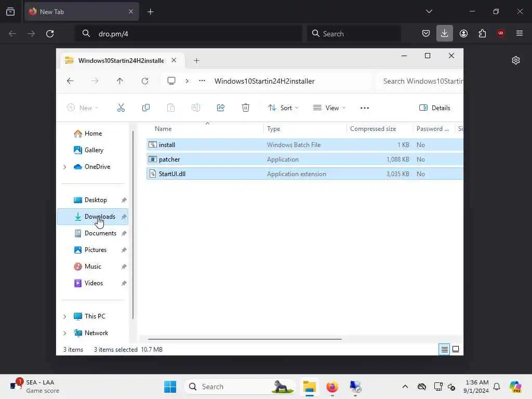Open Firefox list all tabs dropdown
This screenshot has width=532, height=399.
tap(429, 11)
